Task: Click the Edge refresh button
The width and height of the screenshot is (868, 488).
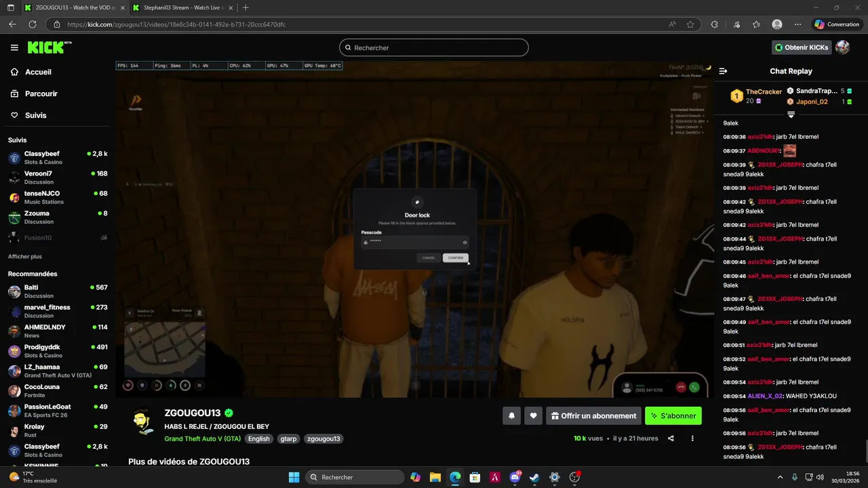Action: pos(32,24)
